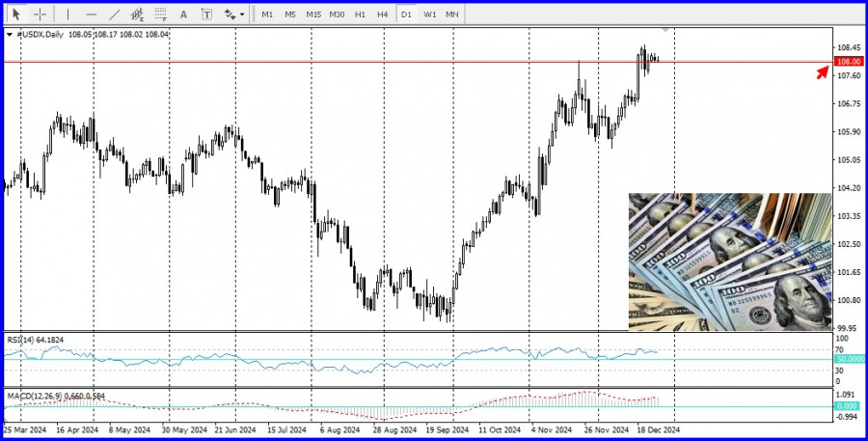Click the dollar bills image thumbnail

pos(729,262)
